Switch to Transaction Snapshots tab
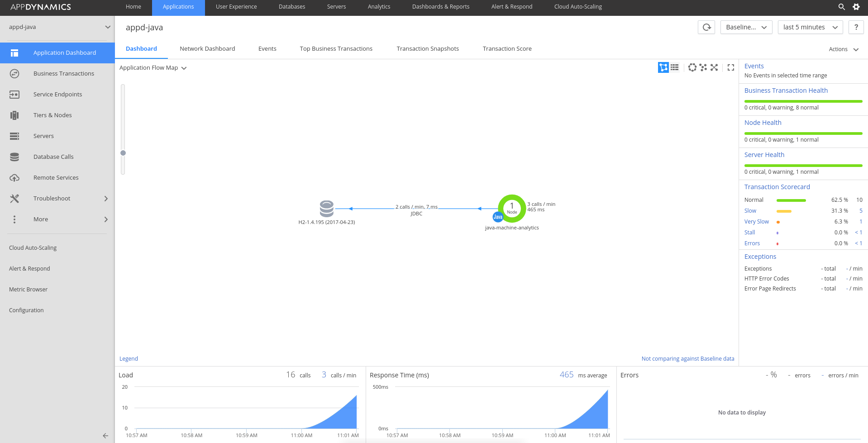The width and height of the screenshot is (868, 443). click(x=428, y=49)
